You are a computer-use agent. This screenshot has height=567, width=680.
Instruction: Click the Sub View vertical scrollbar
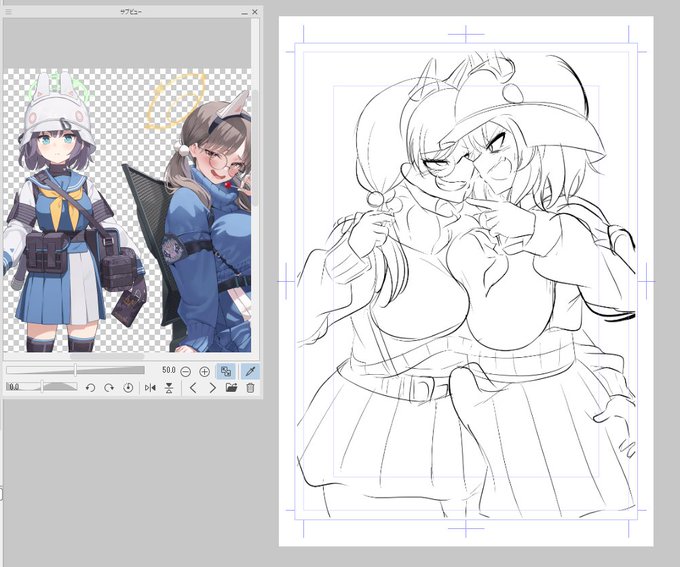point(255,186)
